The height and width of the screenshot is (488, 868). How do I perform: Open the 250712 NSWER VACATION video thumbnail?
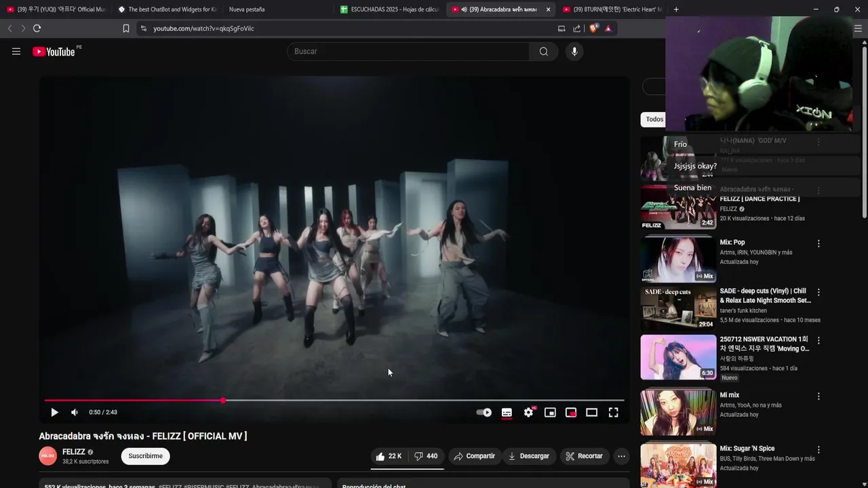678,357
